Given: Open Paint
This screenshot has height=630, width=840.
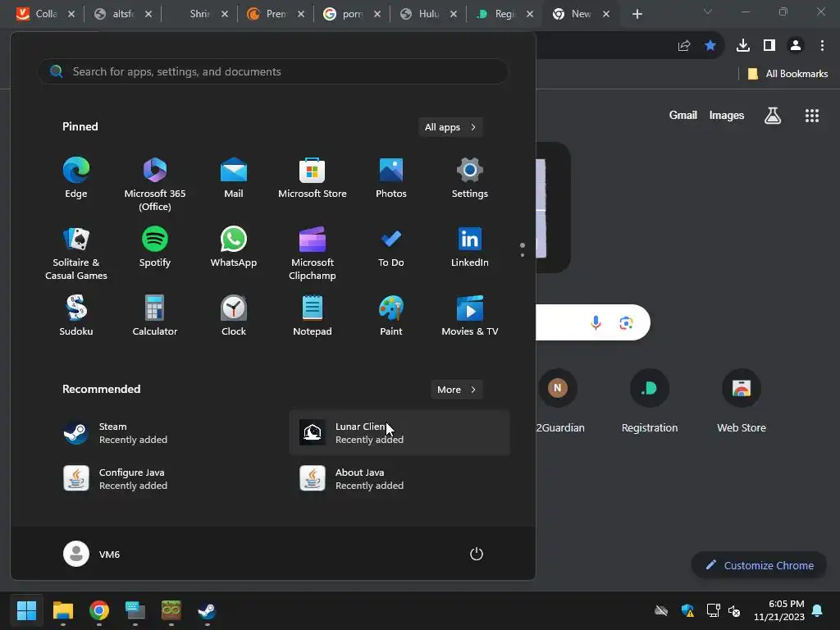Looking at the screenshot, I should 391,316.
